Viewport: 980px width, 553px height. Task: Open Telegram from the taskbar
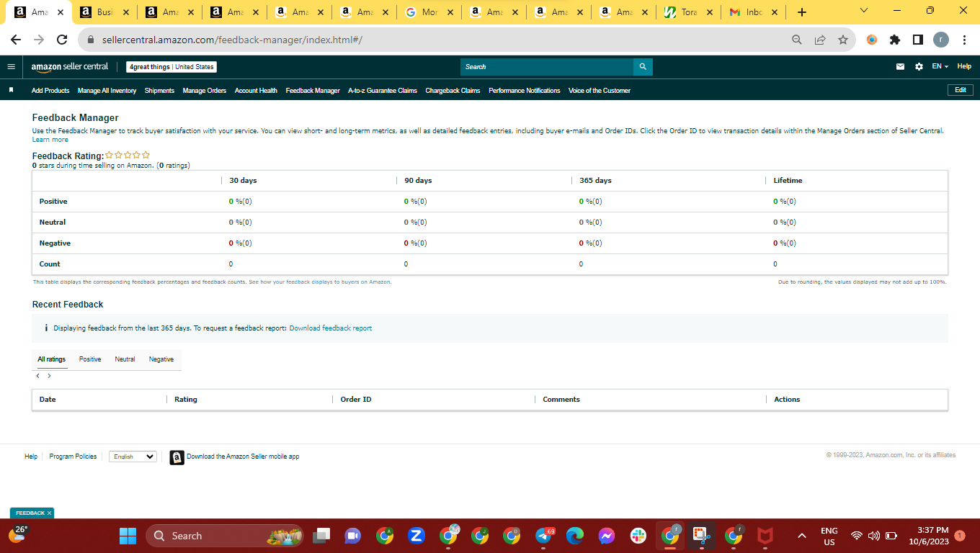tap(545, 536)
